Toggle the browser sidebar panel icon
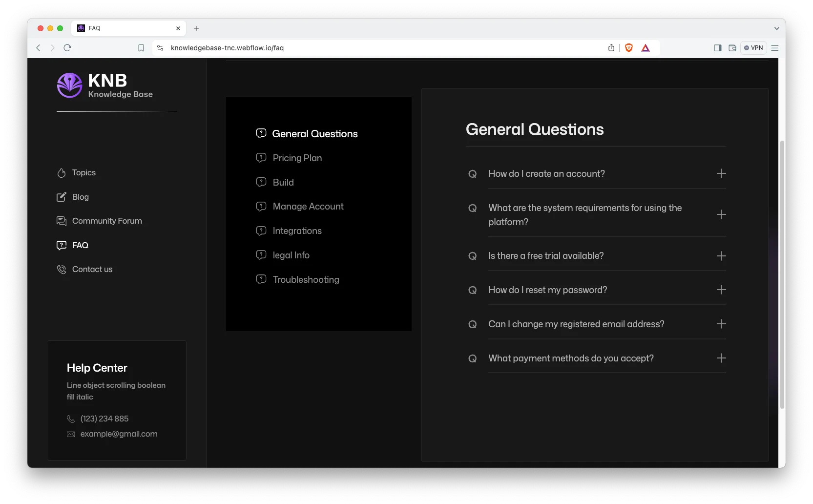813x504 pixels. point(717,48)
